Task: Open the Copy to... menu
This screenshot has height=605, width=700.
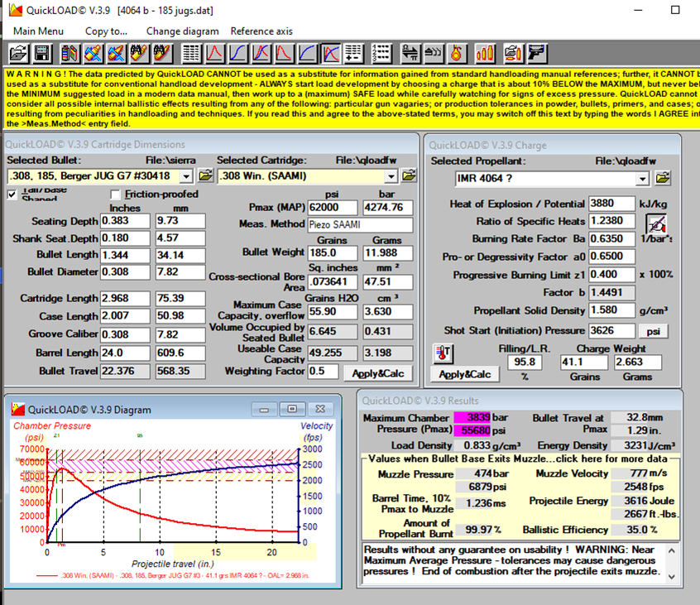Action: click(x=106, y=31)
